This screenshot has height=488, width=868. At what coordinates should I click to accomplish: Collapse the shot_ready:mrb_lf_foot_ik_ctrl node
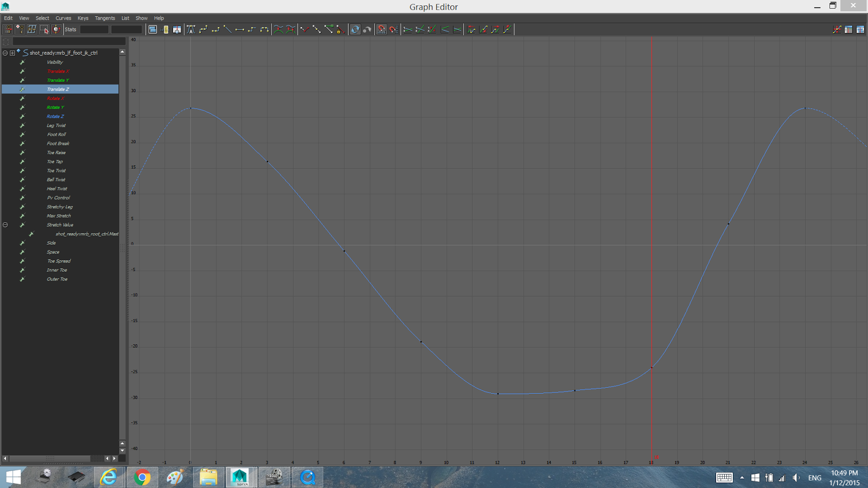[x=5, y=53]
